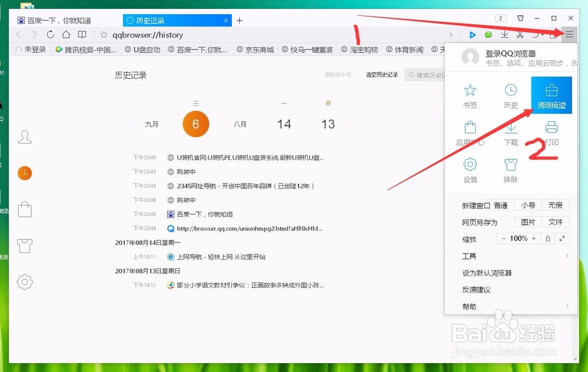Click the 清空历史记录 button
This screenshot has height=372, width=588.
(x=381, y=75)
